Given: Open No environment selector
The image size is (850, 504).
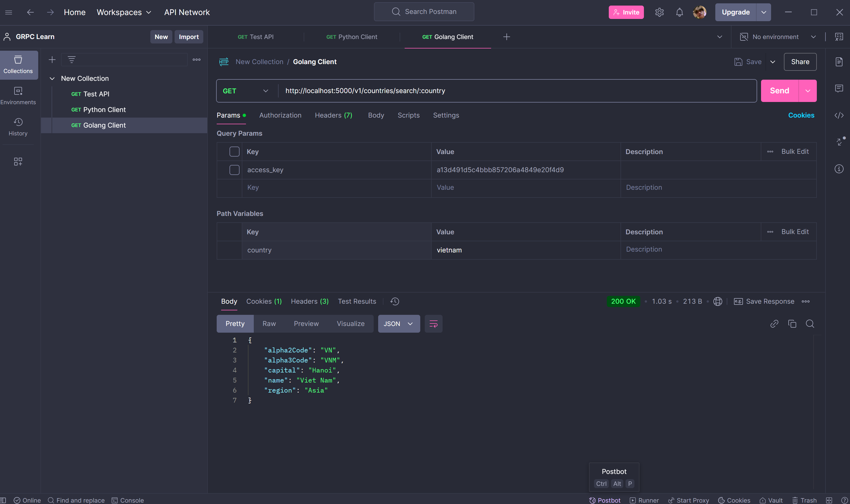Looking at the screenshot, I should pyautogui.click(x=778, y=37).
